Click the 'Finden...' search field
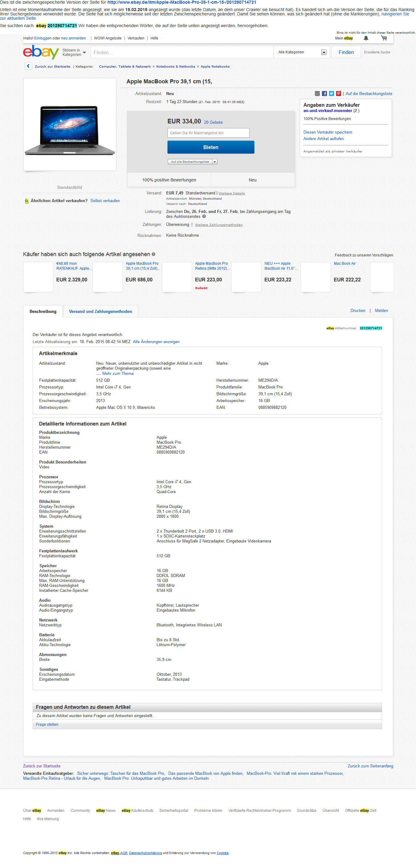Viewport: 416px width, 868px height. click(x=182, y=52)
